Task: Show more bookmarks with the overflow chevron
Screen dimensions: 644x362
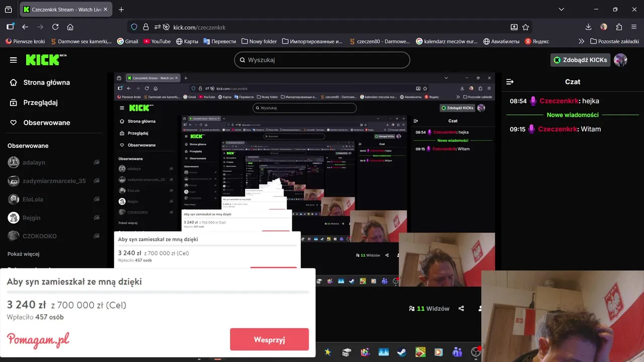Action: (582, 41)
